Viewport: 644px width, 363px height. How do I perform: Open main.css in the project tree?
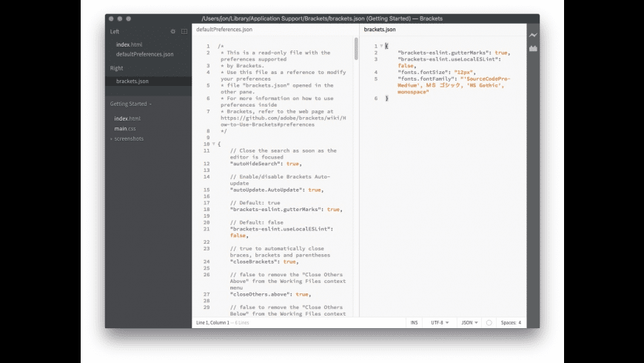pos(125,129)
